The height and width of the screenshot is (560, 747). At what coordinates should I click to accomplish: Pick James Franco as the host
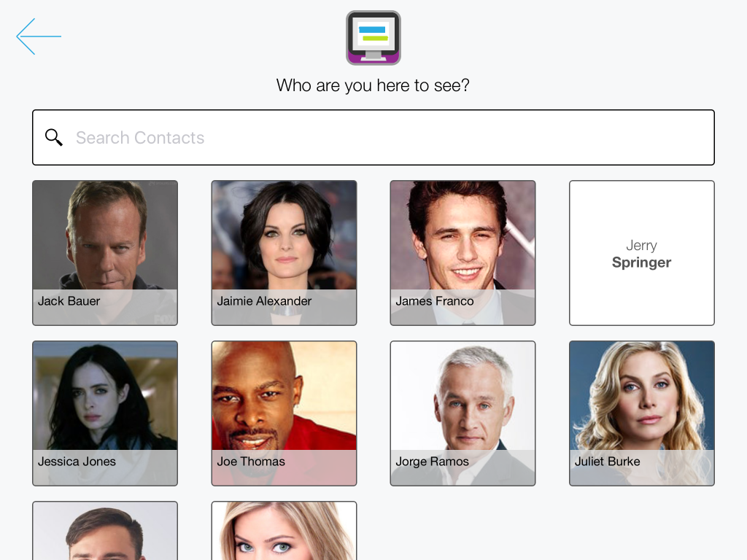click(462, 253)
